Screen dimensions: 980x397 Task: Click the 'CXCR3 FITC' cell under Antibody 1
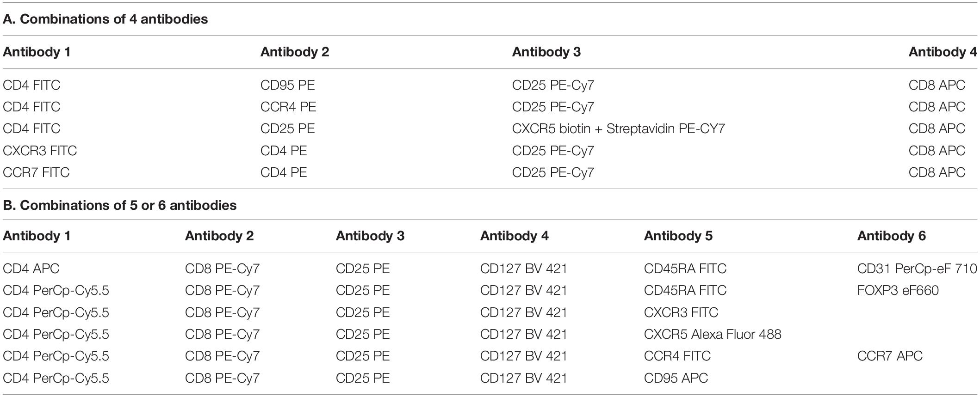click(40, 151)
